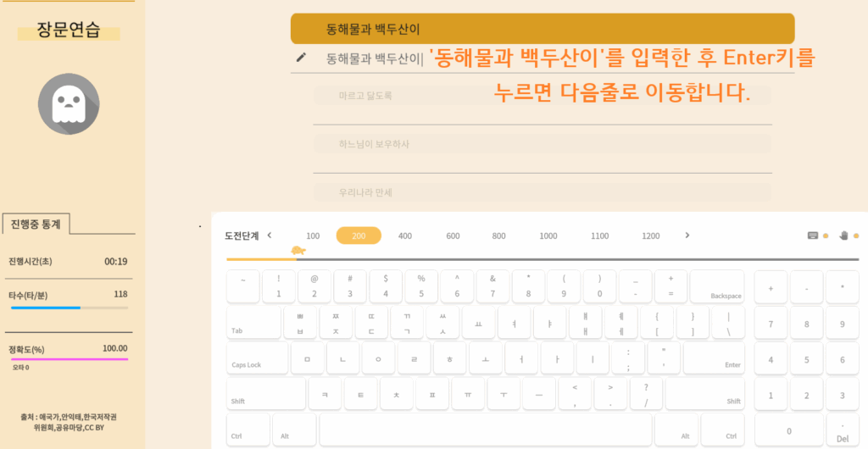The image size is (868, 449).
Task: Select challenge level 1200
Action: (650, 236)
